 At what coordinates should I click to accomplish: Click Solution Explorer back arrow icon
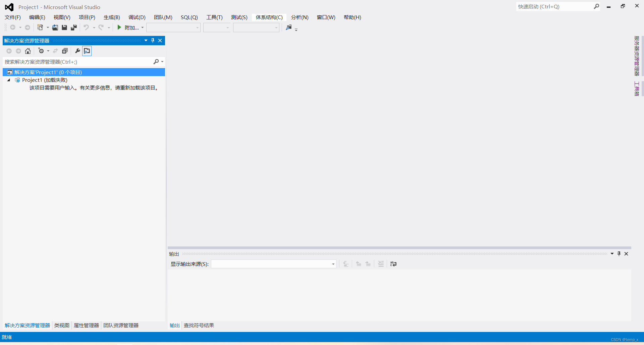tap(9, 51)
